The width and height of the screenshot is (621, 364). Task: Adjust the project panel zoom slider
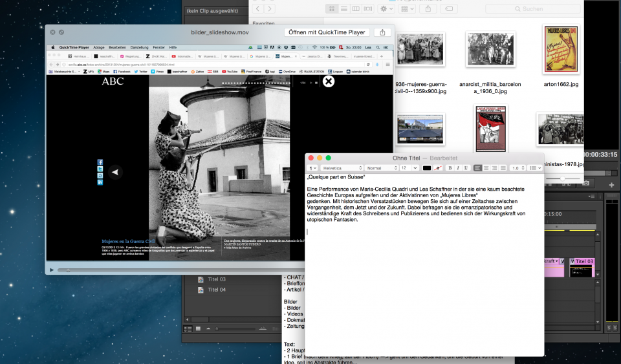pyautogui.click(x=236, y=329)
